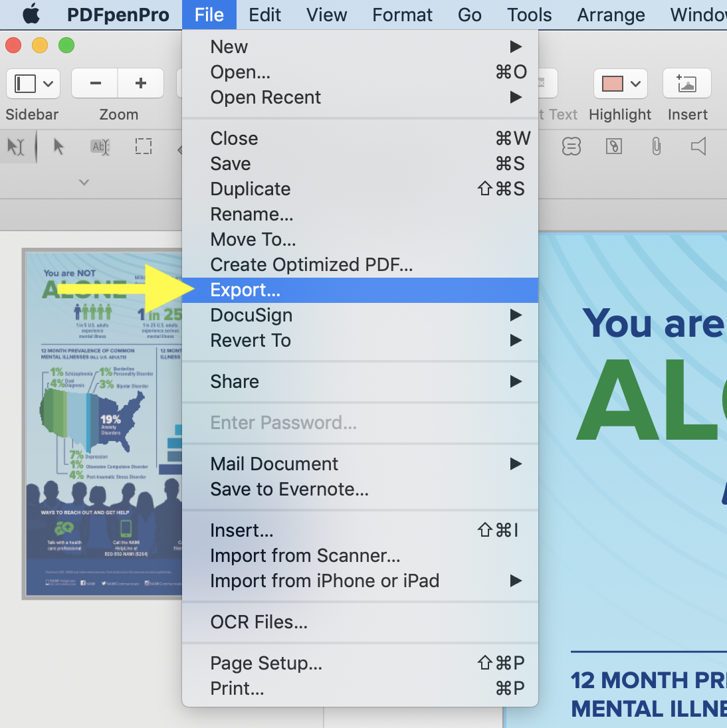727x728 pixels.
Task: Select the text selection tool
Action: [x=16, y=147]
